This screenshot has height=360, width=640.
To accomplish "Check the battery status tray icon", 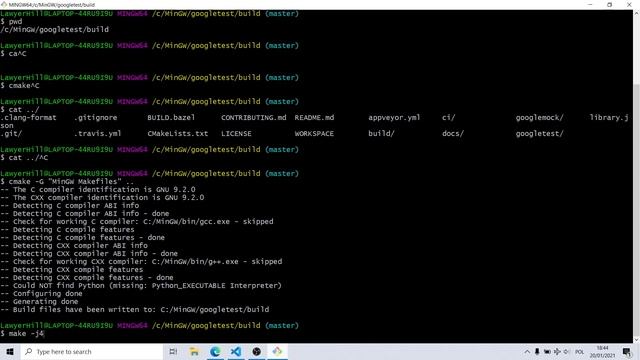I will [547, 351].
